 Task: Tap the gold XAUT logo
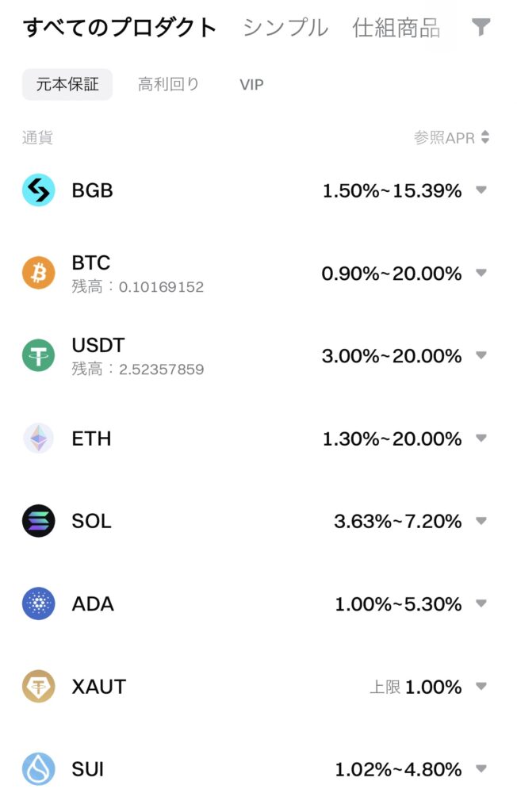tap(38, 686)
